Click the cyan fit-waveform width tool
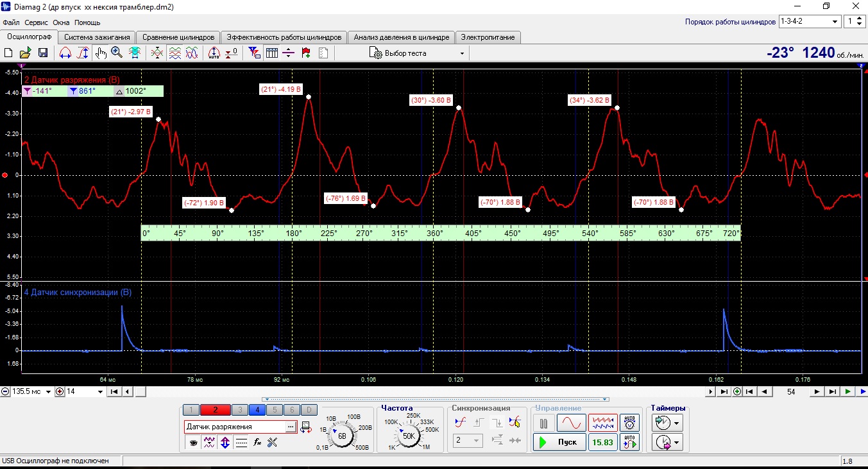 [135, 53]
